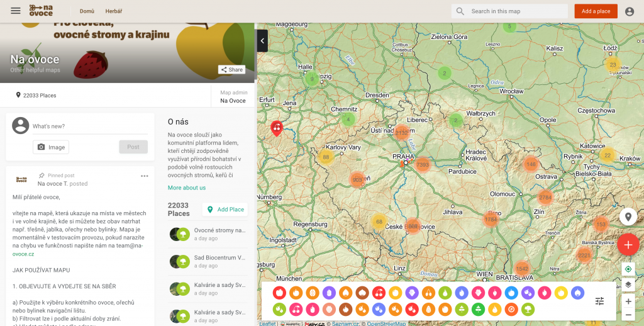Open the map cluster labeled 2221

point(584,255)
